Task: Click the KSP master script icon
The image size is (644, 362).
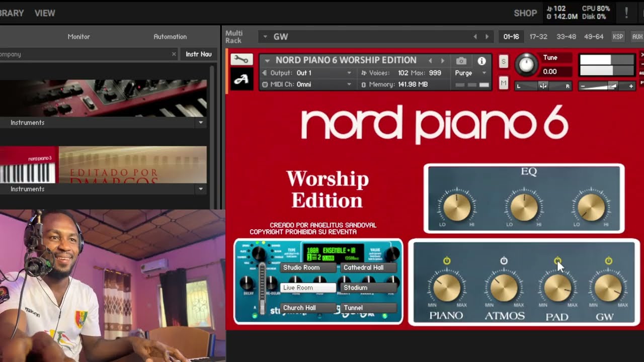Action: [x=618, y=37]
